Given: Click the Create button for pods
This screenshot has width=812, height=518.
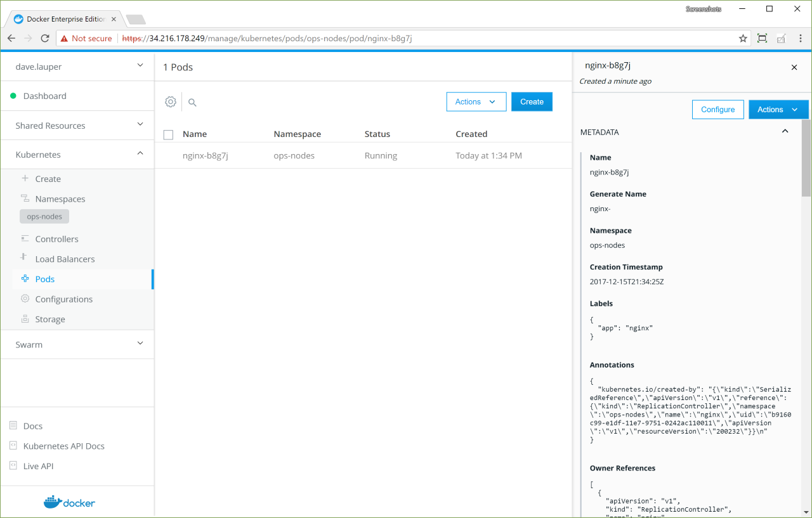Looking at the screenshot, I should tap(532, 102).
